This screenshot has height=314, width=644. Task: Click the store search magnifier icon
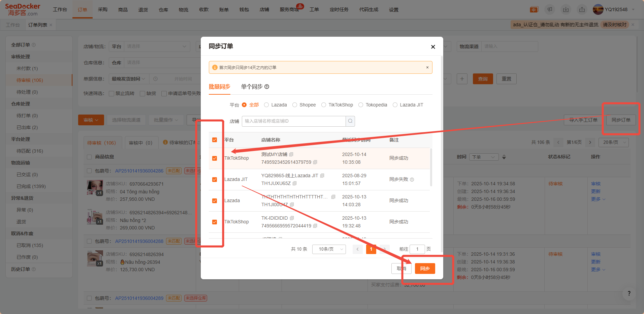350,121
